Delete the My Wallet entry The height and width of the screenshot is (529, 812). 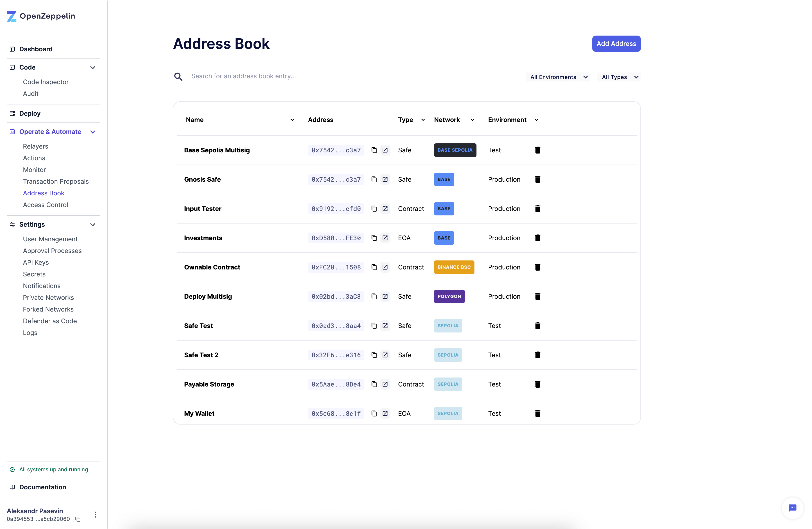click(538, 413)
